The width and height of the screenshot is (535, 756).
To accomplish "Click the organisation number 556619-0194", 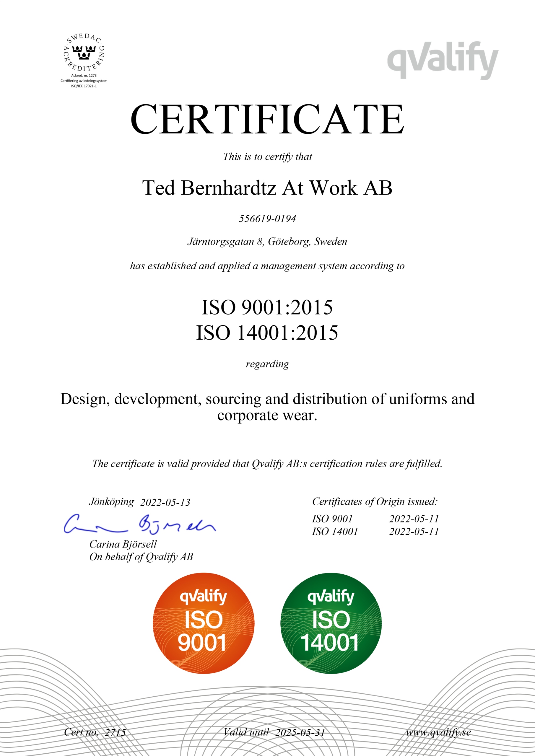I will (268, 219).
